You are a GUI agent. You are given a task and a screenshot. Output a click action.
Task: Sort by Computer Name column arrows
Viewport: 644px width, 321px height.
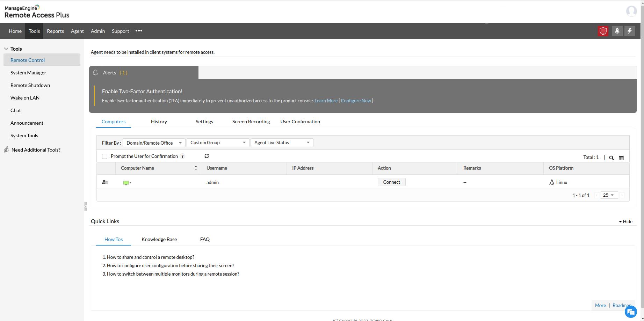196,168
